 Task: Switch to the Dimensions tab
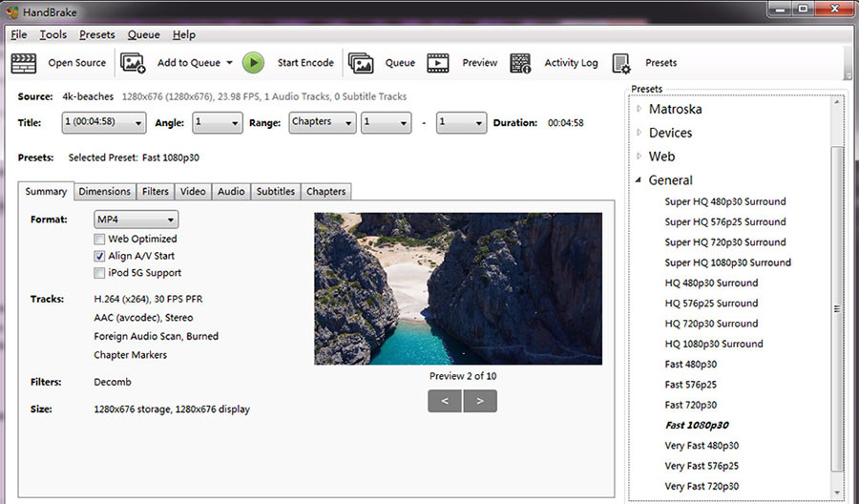tap(105, 191)
